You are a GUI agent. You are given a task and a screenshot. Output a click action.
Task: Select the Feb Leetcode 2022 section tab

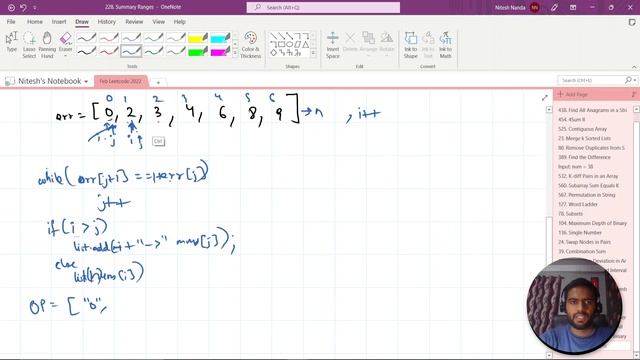[120, 81]
